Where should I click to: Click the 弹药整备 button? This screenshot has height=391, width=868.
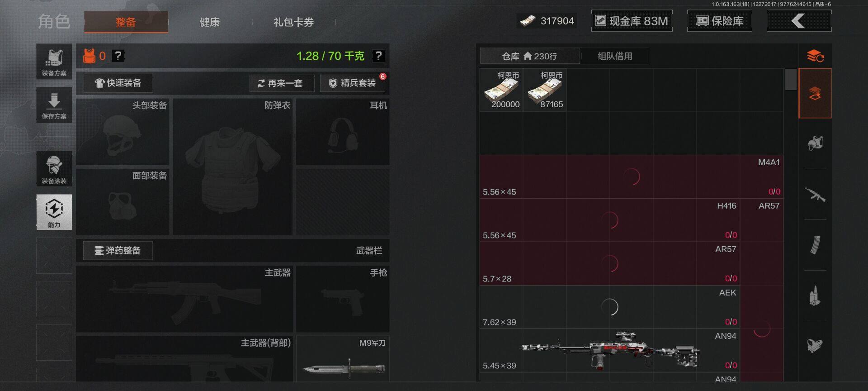118,251
